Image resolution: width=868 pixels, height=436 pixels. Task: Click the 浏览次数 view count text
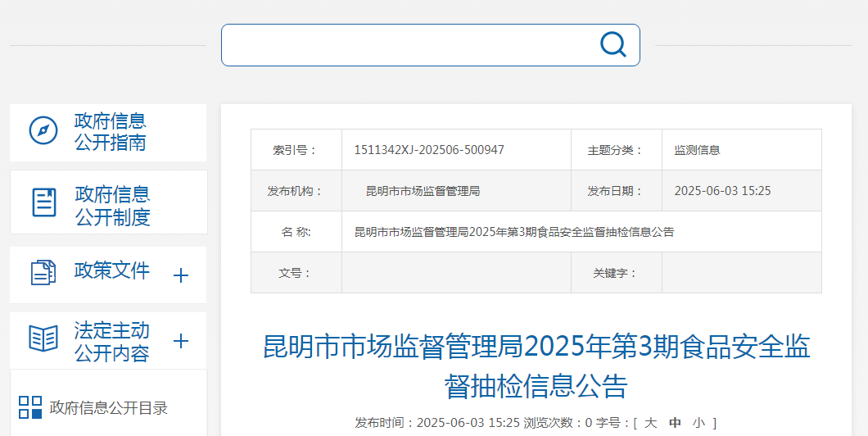558,423
